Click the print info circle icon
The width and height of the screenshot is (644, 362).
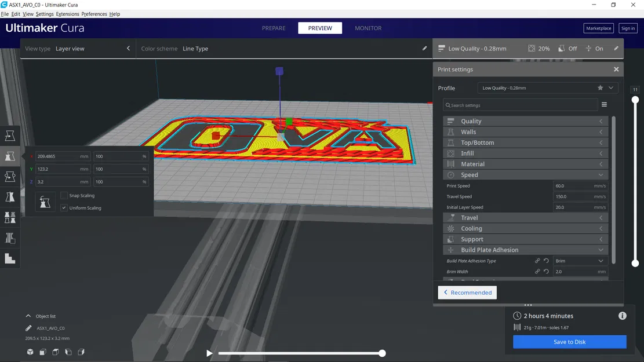coord(622,316)
